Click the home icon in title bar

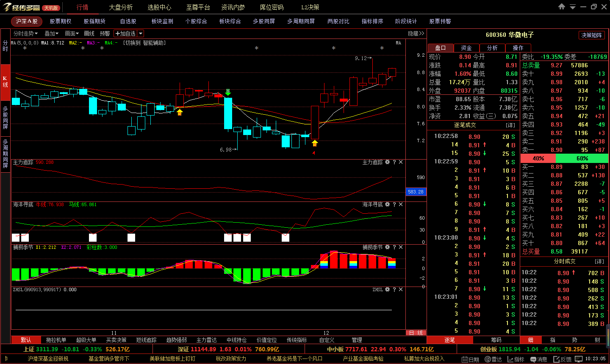click(x=562, y=6)
